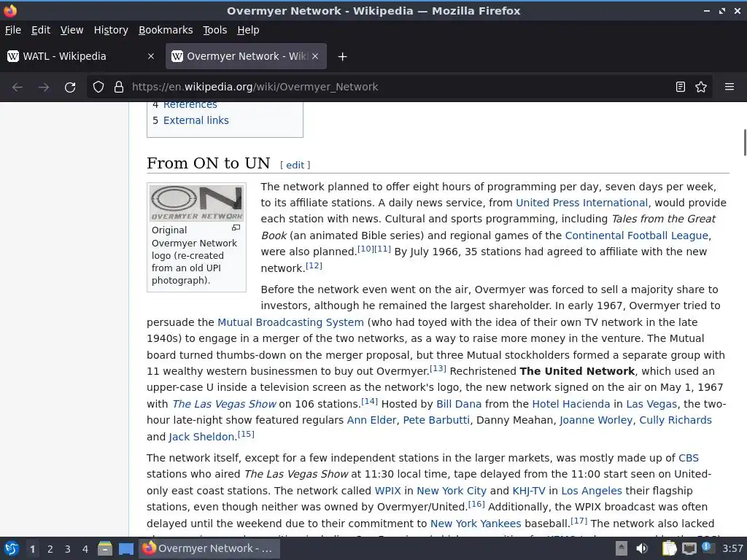This screenshot has width=747, height=560.
Task: Open the Help menu
Action: [x=248, y=30]
